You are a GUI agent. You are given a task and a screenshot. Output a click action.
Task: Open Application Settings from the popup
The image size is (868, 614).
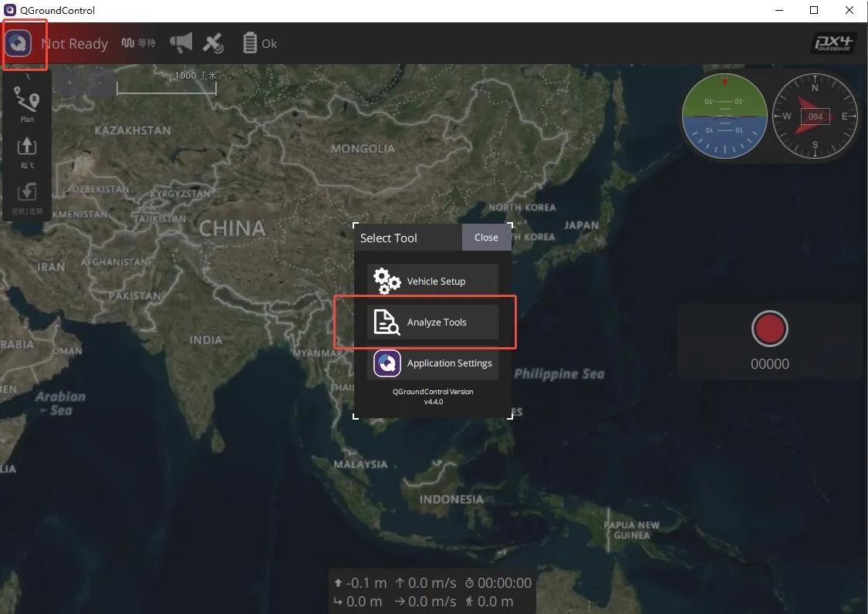(432, 363)
